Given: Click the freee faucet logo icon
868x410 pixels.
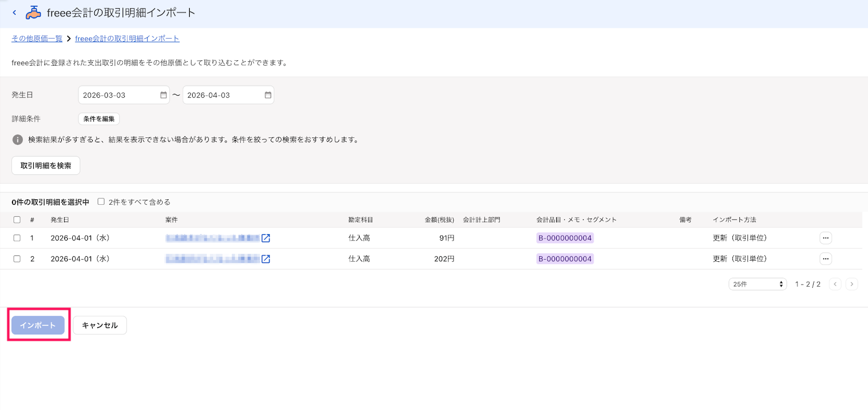Looking at the screenshot, I should tap(33, 12).
